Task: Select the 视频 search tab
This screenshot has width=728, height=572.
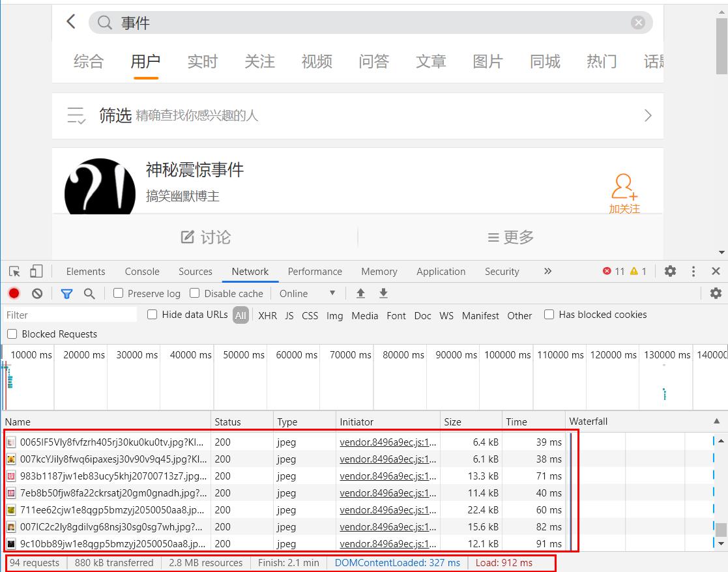Action: pos(317,61)
